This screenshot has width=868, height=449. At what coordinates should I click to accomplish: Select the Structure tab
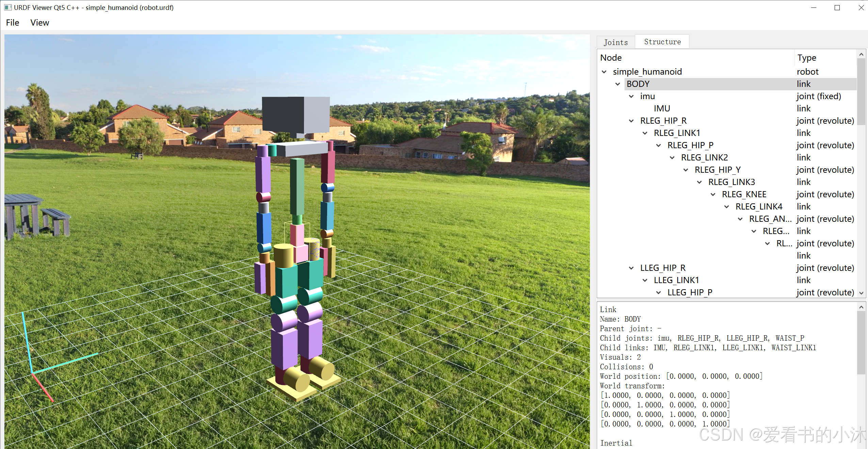[662, 42]
